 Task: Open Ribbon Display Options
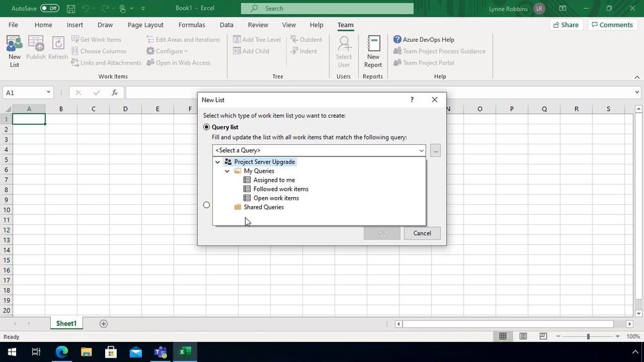(x=563, y=8)
